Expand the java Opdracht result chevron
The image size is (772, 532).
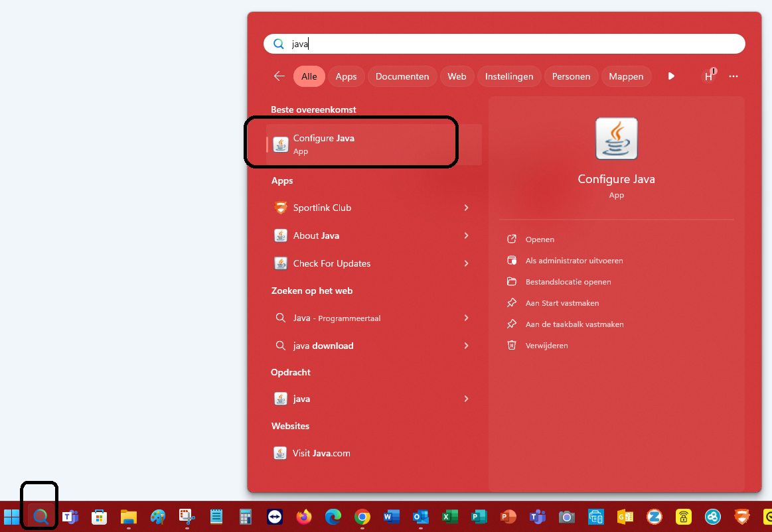(466, 399)
